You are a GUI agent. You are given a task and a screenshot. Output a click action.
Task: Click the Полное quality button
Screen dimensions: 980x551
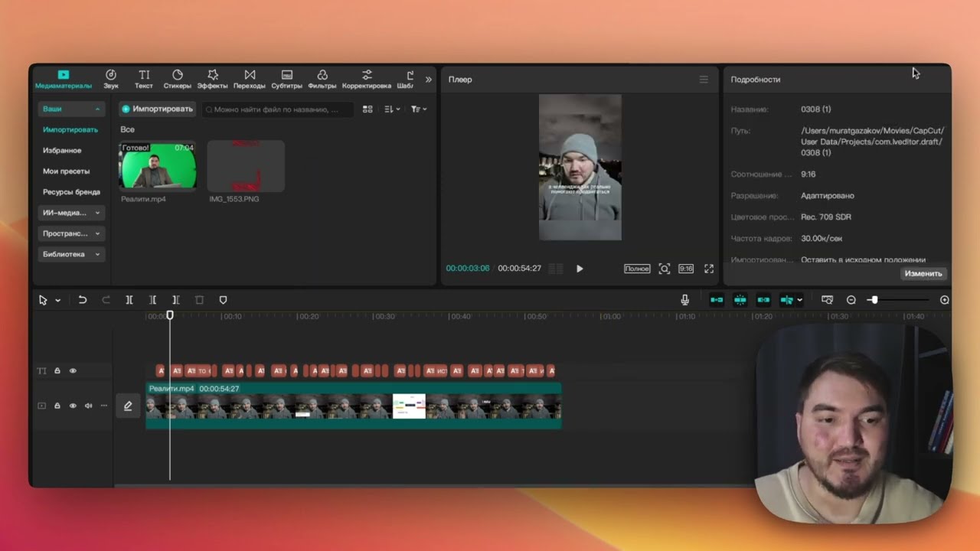[637, 269]
